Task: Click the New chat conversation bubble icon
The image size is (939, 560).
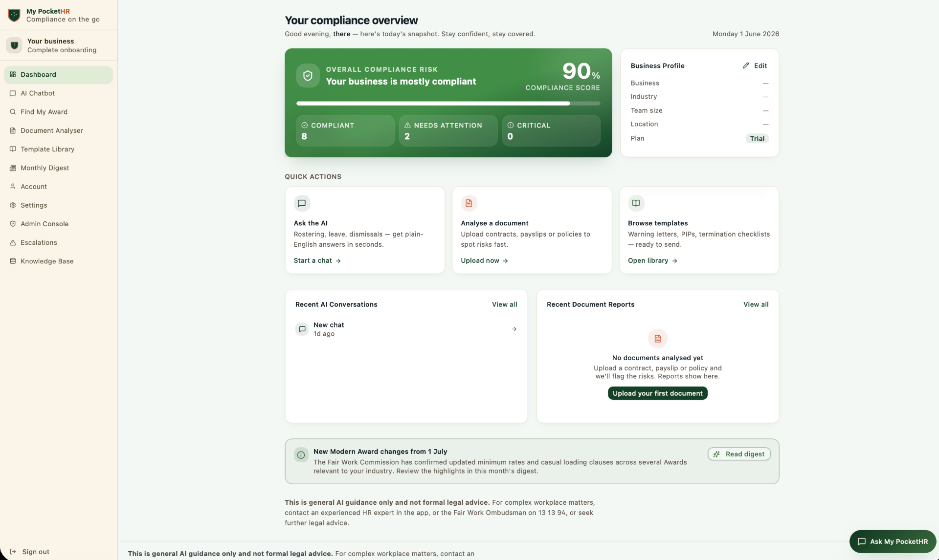Action: point(302,329)
